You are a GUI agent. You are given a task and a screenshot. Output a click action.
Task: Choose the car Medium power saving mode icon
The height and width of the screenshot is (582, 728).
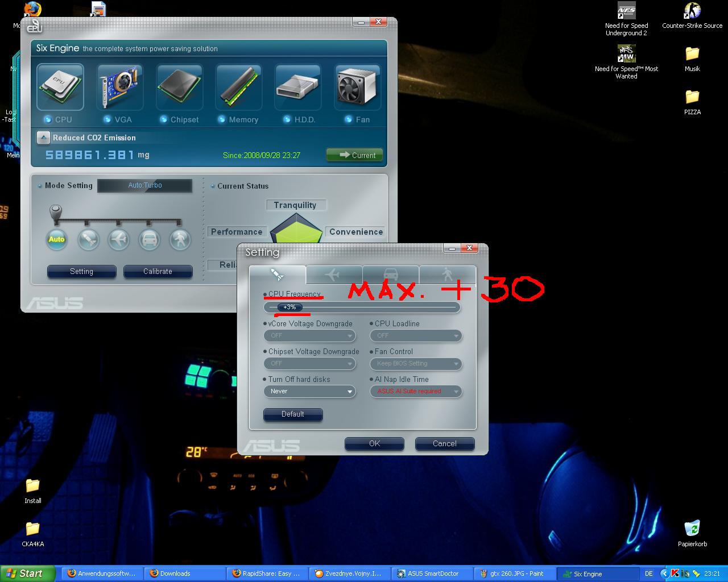click(150, 240)
